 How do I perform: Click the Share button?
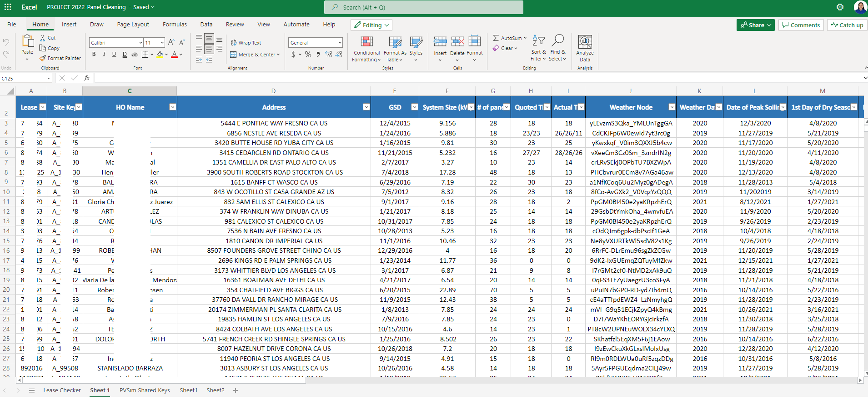pyautogui.click(x=755, y=25)
